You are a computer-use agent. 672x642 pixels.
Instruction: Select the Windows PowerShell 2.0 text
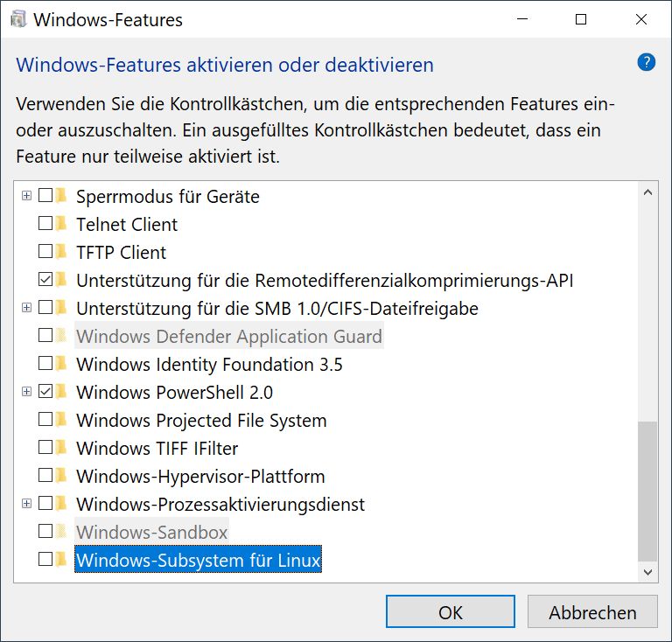[174, 393]
